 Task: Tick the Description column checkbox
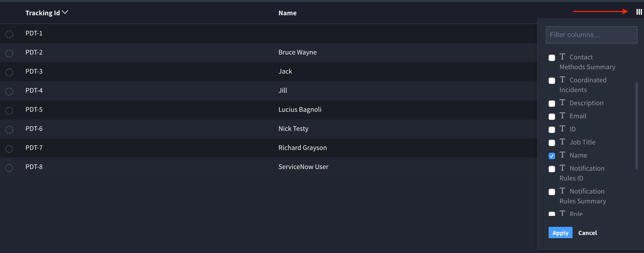click(x=552, y=103)
